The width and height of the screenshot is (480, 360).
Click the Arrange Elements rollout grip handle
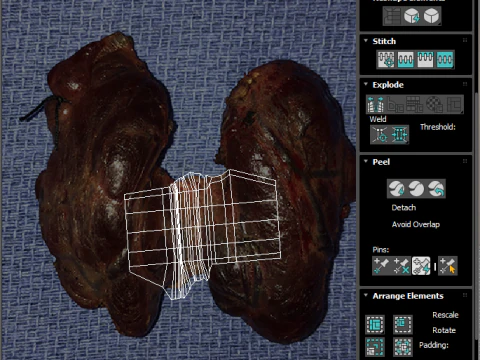pyautogui.click(x=465, y=295)
